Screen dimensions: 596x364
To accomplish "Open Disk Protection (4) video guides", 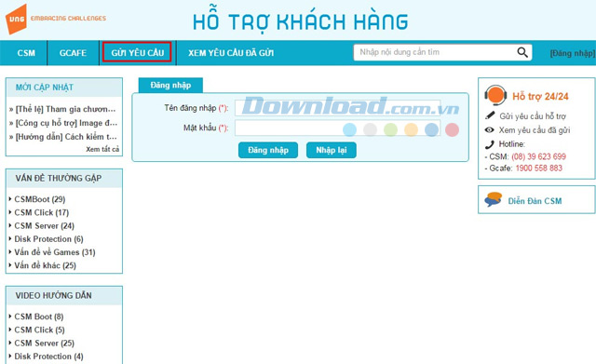I will (48, 357).
